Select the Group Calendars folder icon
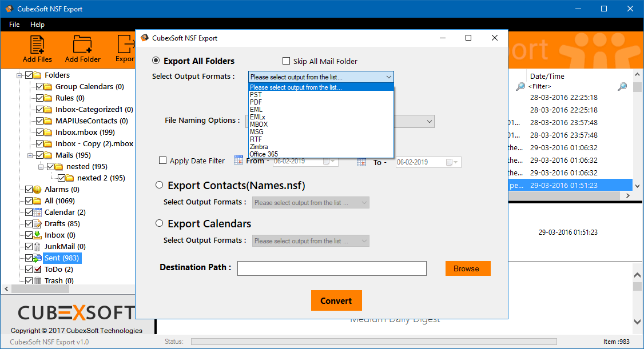Screen dimensions: 644x349 (48, 86)
